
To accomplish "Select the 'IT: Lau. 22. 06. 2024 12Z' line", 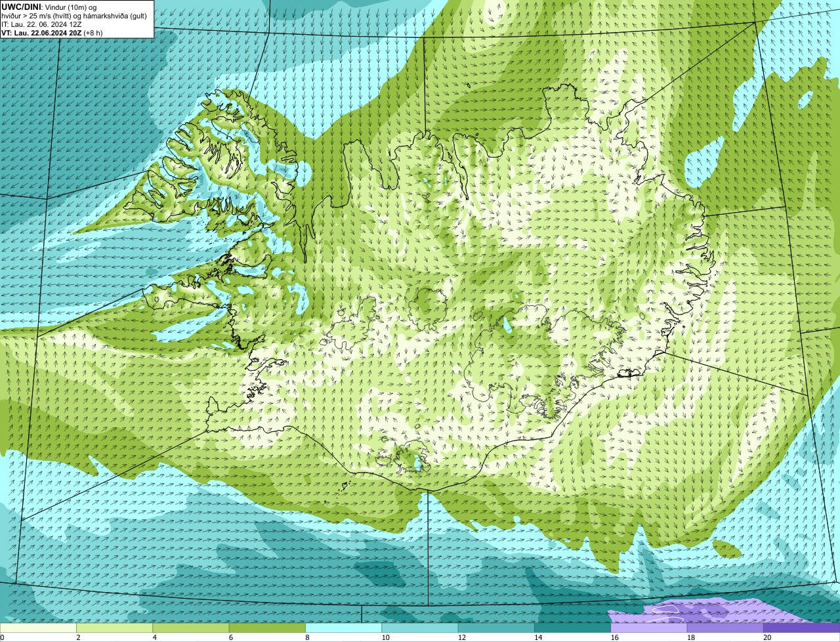I will point(41,24).
